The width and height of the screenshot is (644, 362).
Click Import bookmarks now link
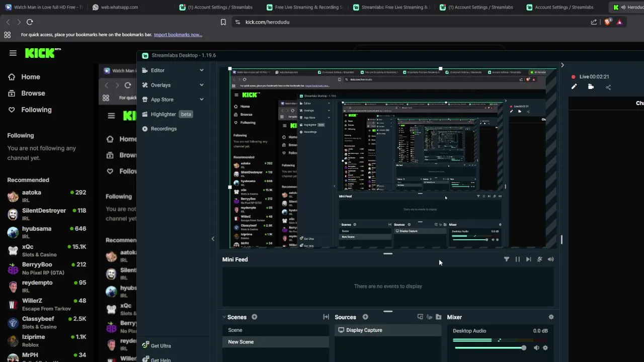point(178,35)
